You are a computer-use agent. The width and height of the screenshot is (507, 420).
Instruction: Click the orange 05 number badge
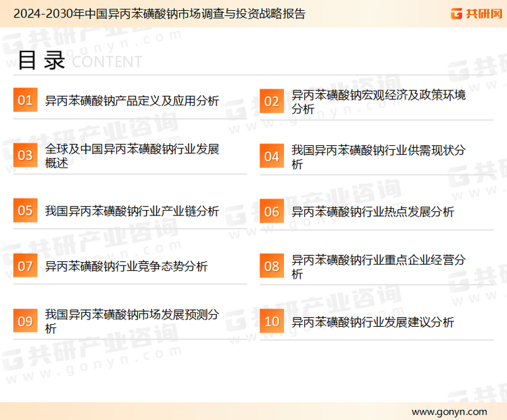[x=25, y=210]
